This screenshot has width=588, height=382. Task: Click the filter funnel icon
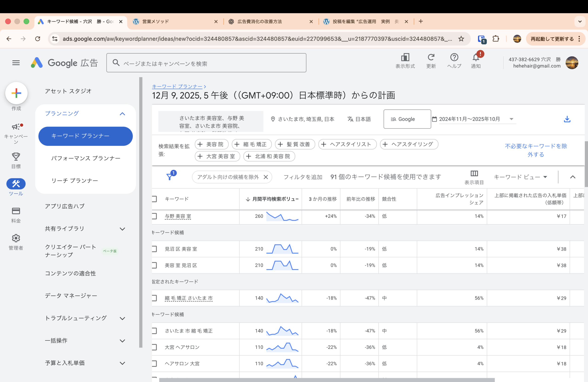point(170,177)
